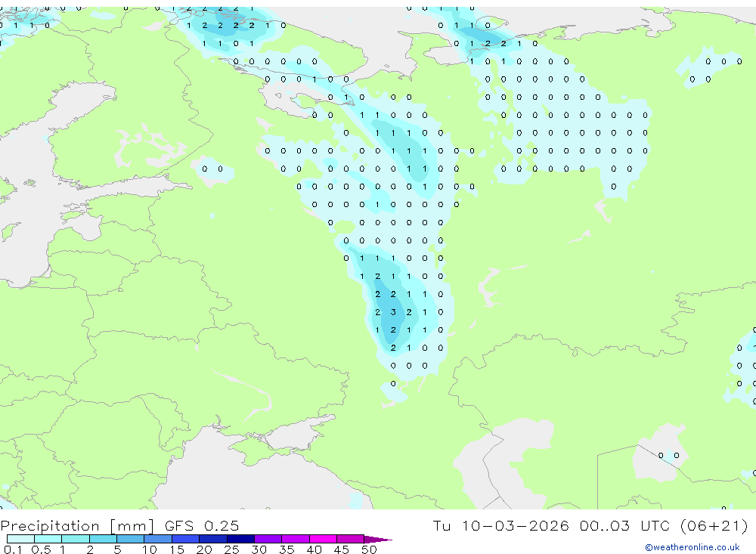The width and height of the screenshot is (756, 554).
Task: Click the '25' legend scale number
Action: coord(231,549)
